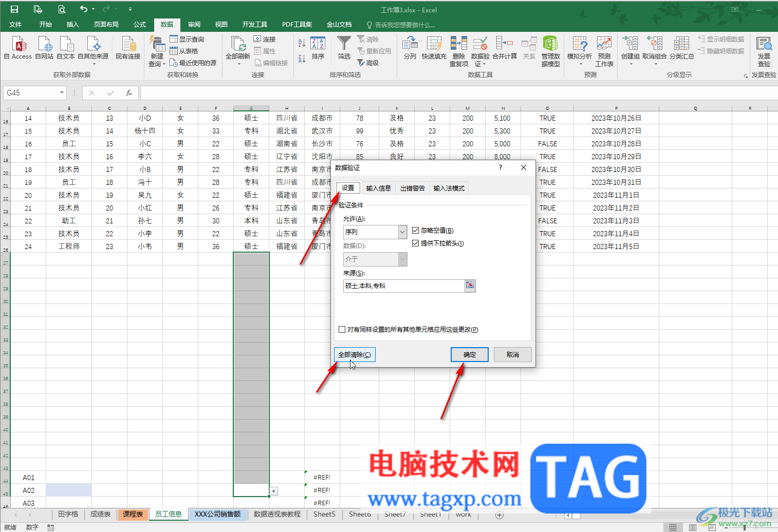This screenshot has width=778, height=532.
Task: Sort descending with the Z-A icon
Action: click(x=302, y=59)
